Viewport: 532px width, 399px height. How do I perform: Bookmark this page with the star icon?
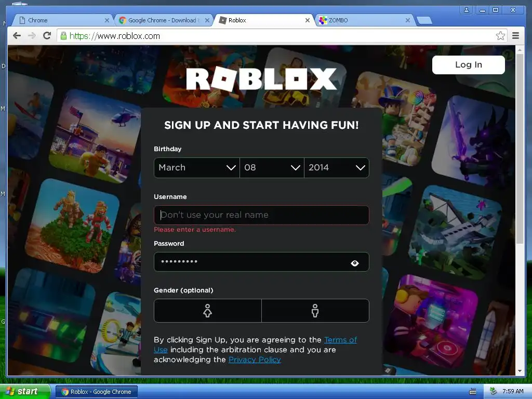click(500, 36)
